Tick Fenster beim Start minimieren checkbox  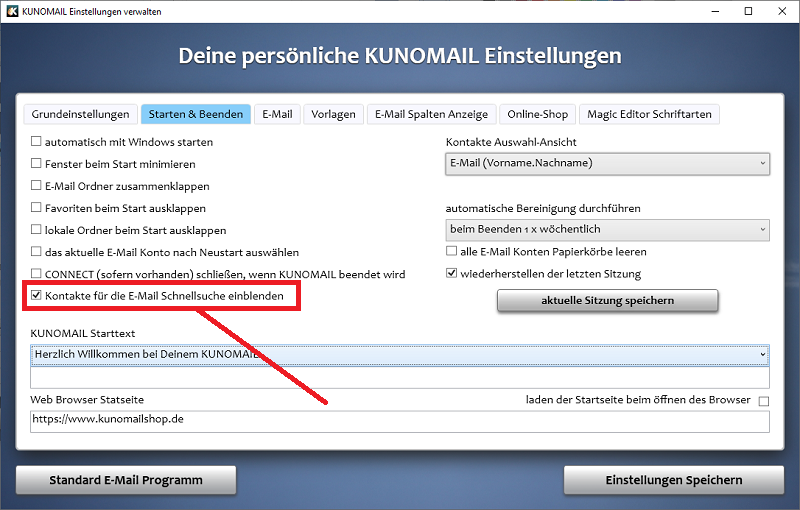(36, 163)
